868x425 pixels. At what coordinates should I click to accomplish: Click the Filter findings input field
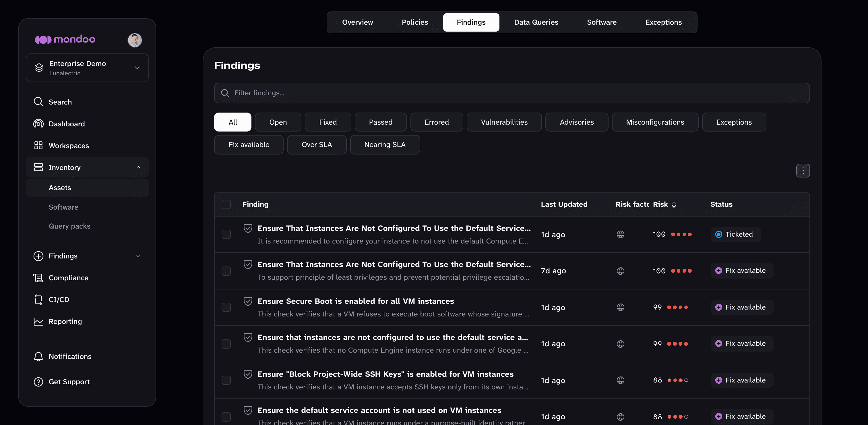click(x=512, y=93)
